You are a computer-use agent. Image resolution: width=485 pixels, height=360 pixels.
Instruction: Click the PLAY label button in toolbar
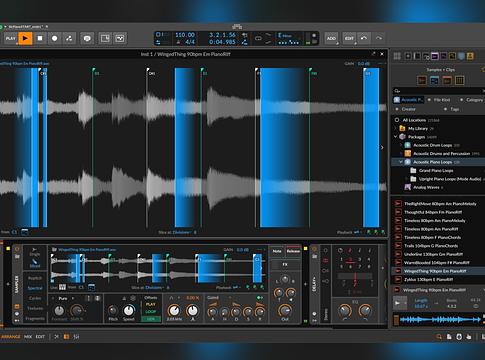click(x=10, y=38)
